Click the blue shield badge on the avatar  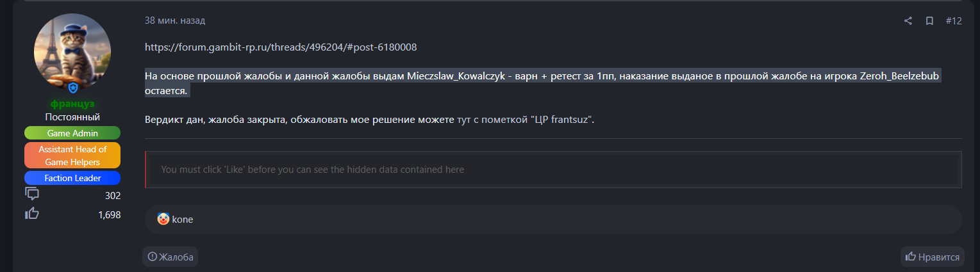point(72,88)
